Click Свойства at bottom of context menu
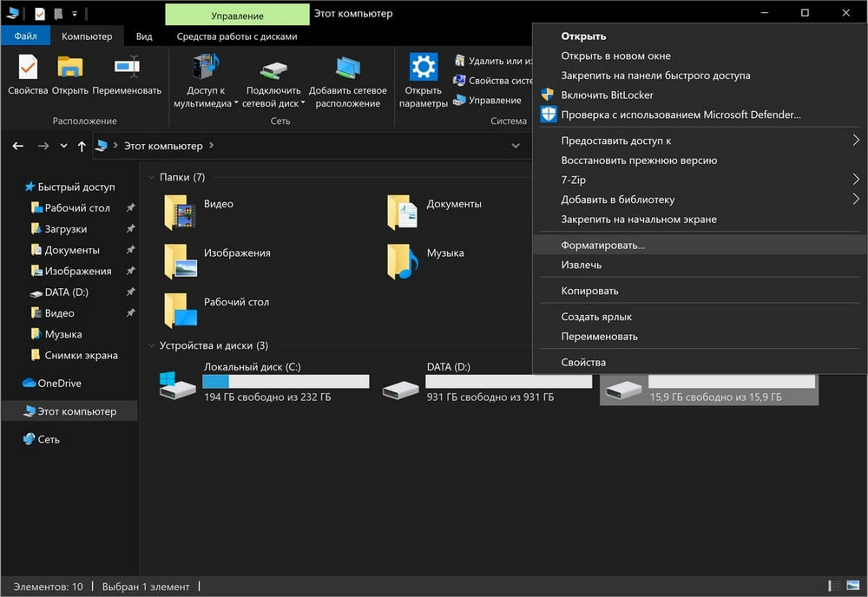Screen dimensions: 868x597 583,362
